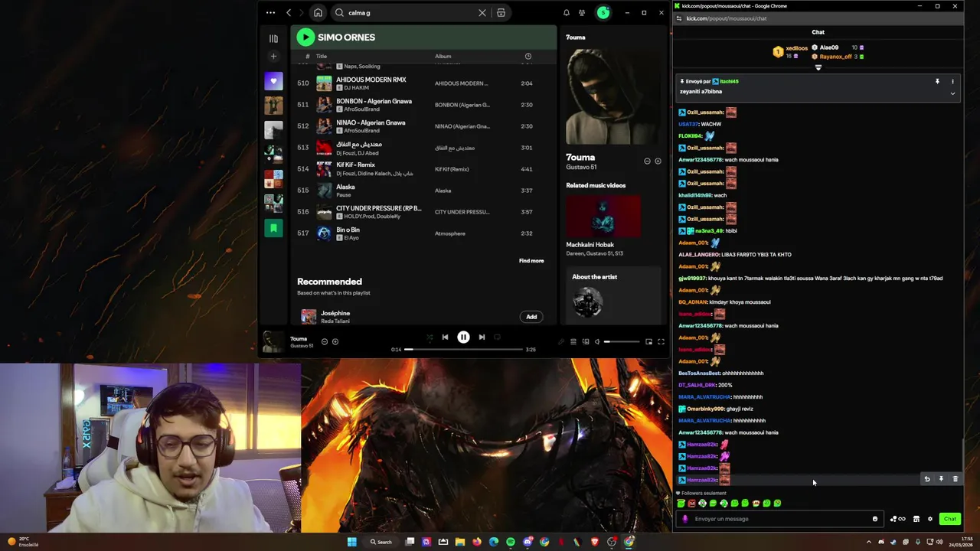The height and width of the screenshot is (551, 980).
Task: Pause the current song
Action: pyautogui.click(x=463, y=337)
